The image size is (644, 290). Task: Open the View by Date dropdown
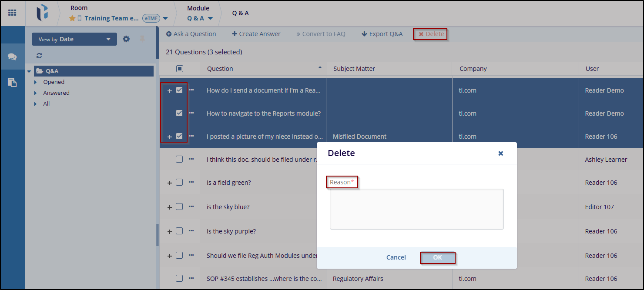[74, 39]
